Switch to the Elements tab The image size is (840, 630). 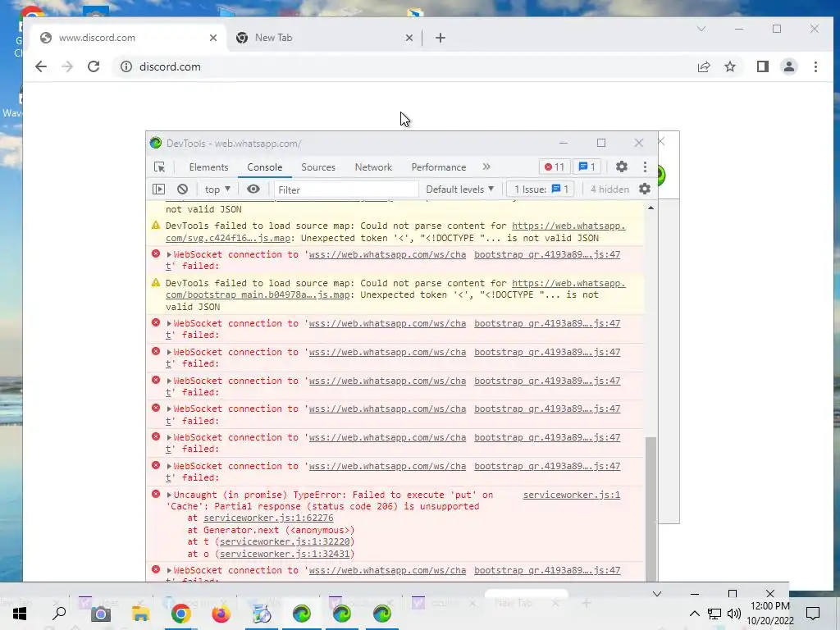tap(208, 167)
